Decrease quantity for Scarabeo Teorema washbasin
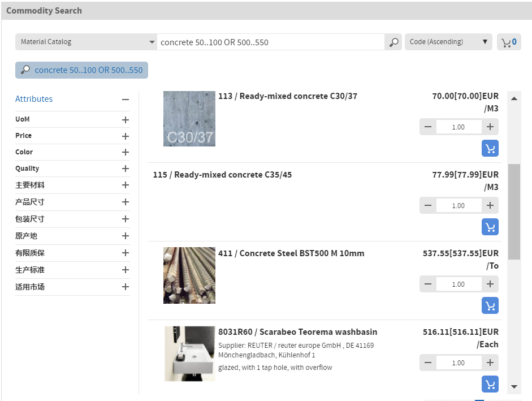532x401 pixels. [x=428, y=363]
